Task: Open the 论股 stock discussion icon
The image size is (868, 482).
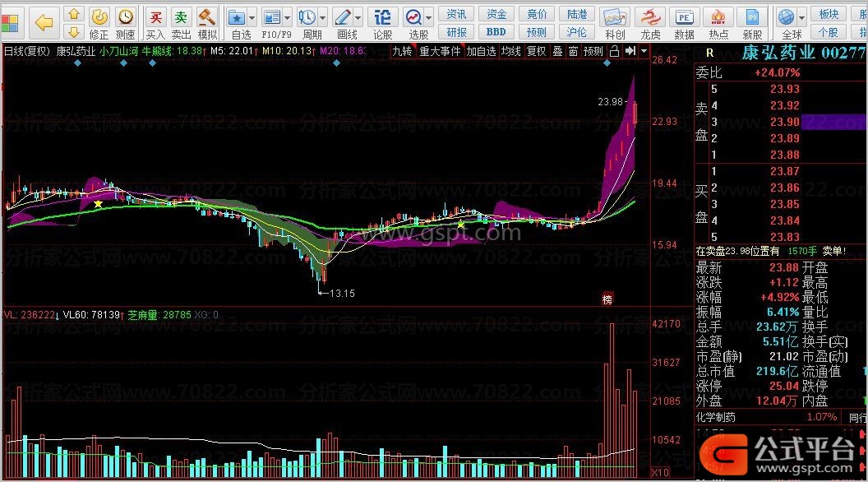Action: [x=382, y=18]
